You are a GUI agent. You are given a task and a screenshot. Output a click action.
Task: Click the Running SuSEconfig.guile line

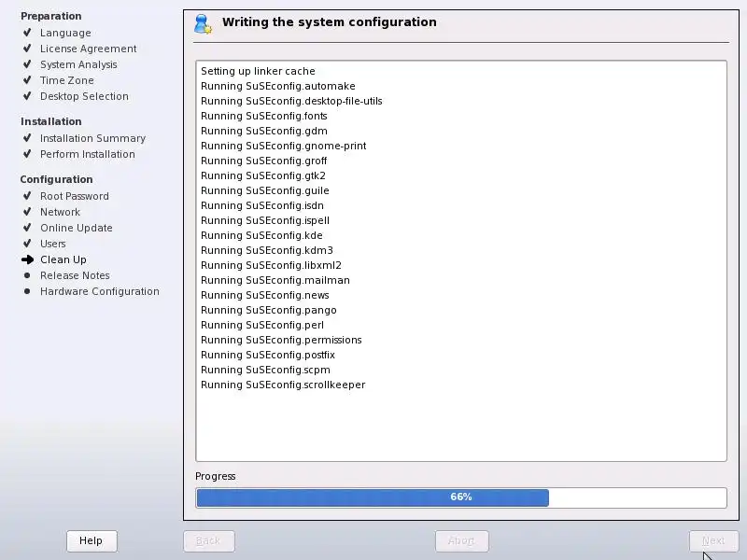[x=265, y=190]
